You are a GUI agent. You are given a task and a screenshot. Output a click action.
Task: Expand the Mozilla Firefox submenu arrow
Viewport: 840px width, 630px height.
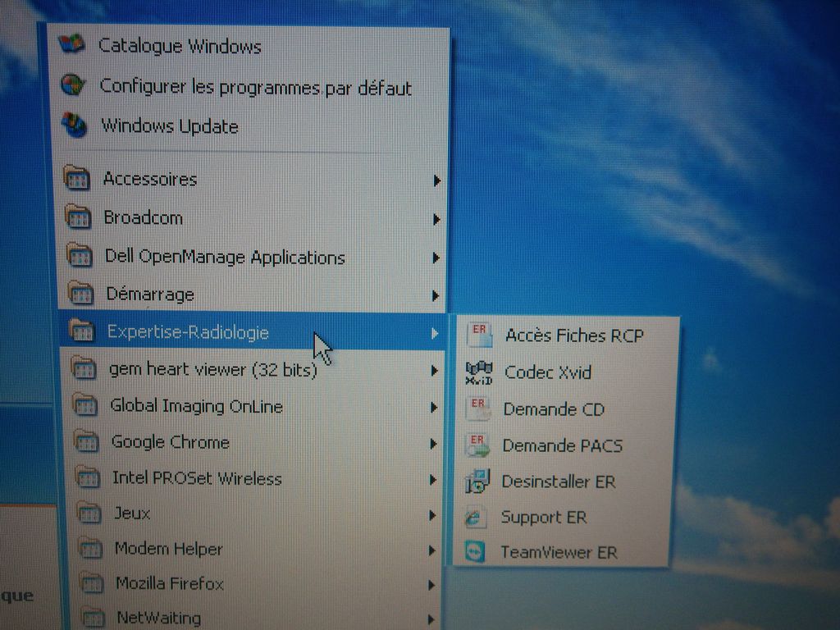431,586
